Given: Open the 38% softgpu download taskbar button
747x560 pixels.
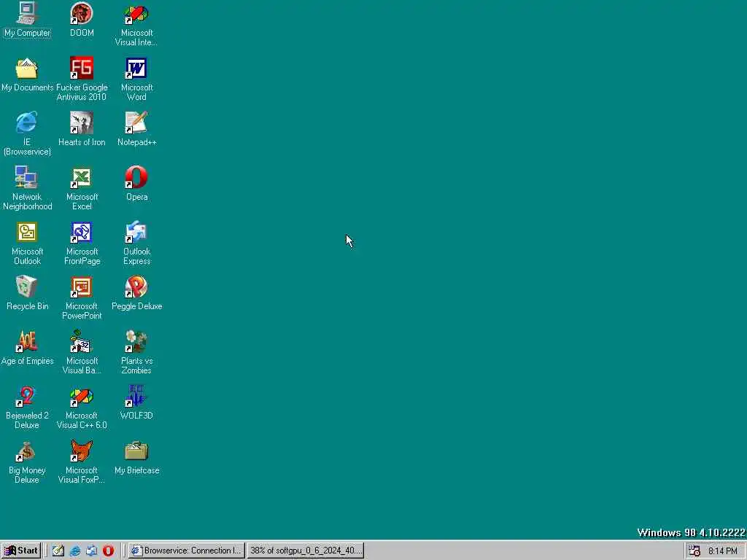Looking at the screenshot, I should tap(306, 551).
